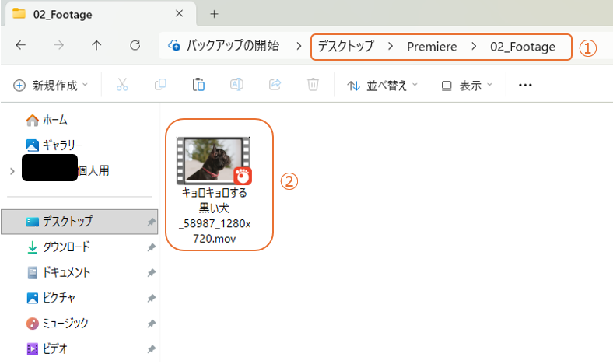
Task: Navigate back with the left arrow
Action: tap(21, 46)
